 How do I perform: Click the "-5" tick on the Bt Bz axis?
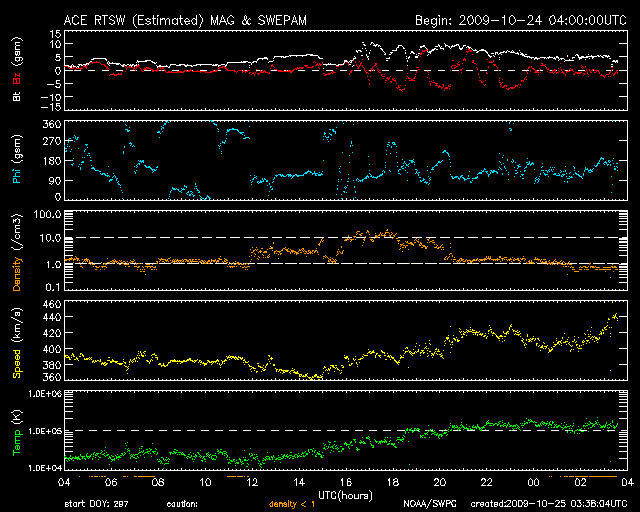(54, 83)
